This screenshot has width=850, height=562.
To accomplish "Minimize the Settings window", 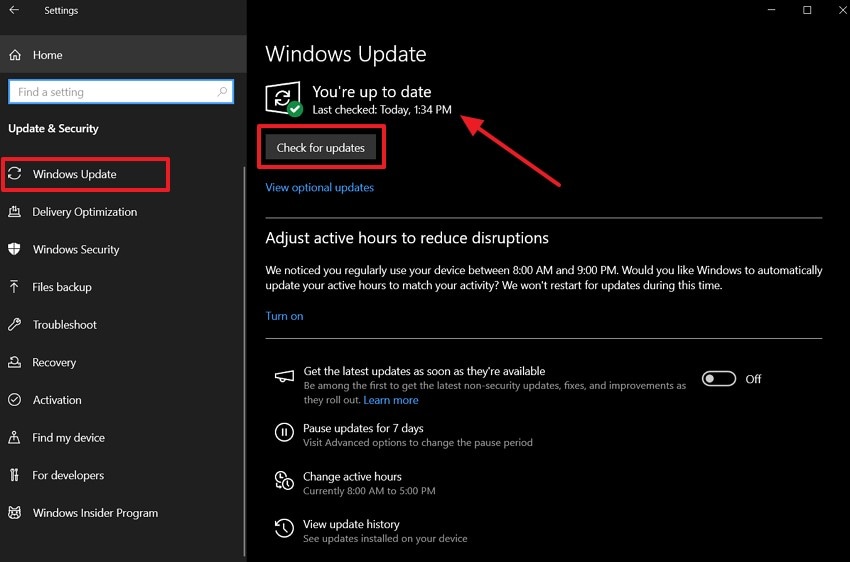I will point(771,10).
